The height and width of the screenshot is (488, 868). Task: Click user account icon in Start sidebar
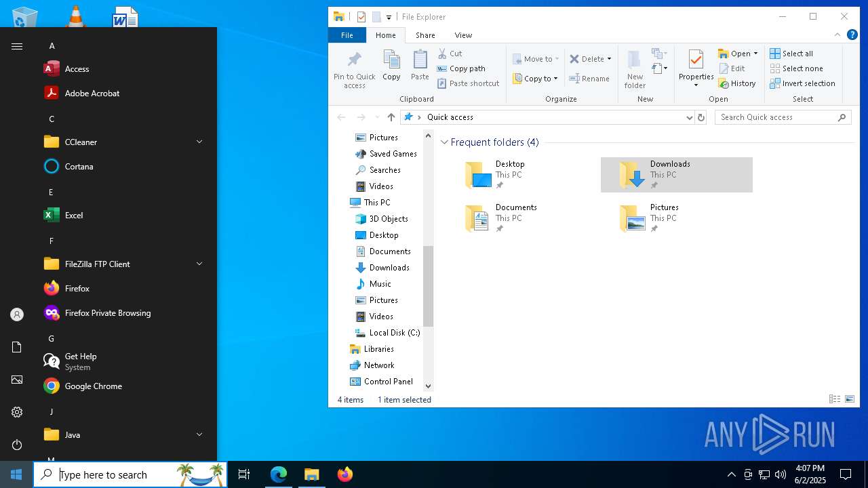click(x=17, y=314)
